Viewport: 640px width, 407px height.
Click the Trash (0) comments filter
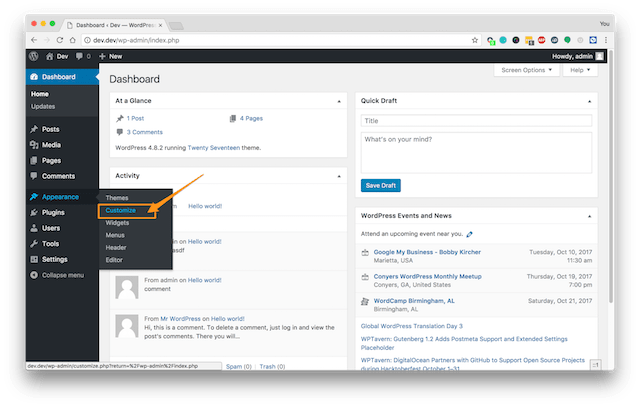(272, 367)
